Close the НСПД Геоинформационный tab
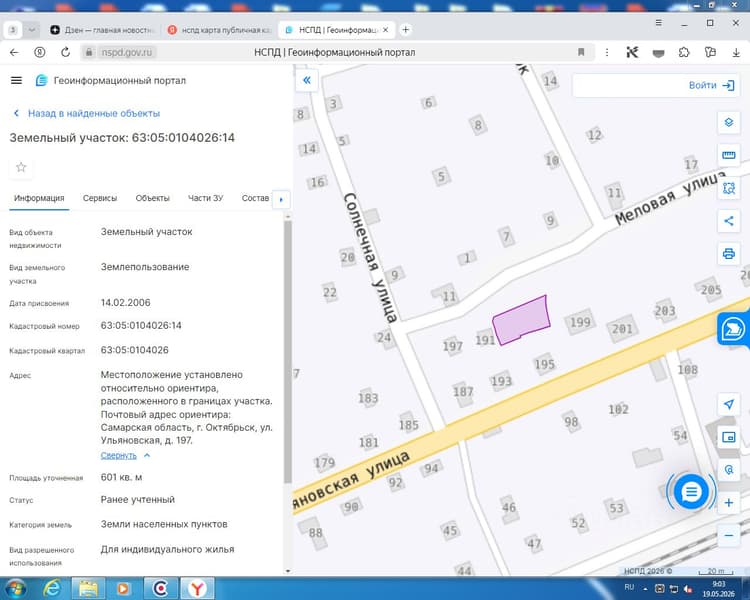Image resolution: width=750 pixels, height=600 pixels. tap(386, 30)
